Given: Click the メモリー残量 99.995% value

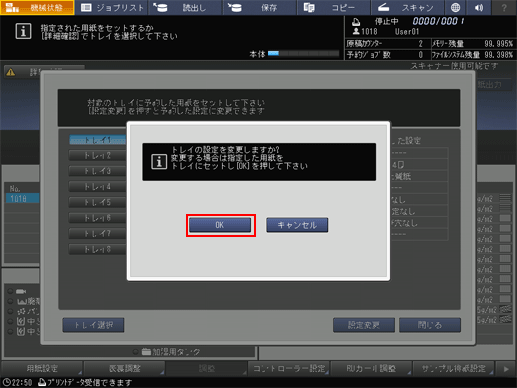Looking at the screenshot, I should point(498,44).
